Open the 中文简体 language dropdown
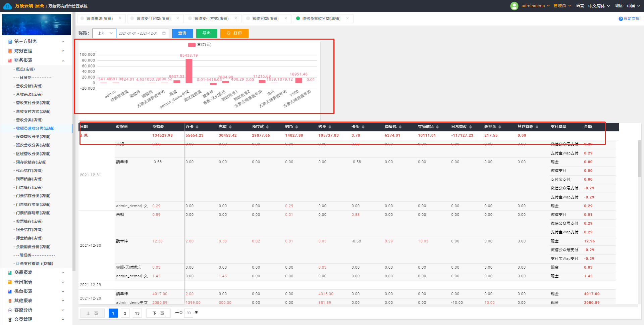Viewport: 644px width, 325px height. pos(599,6)
